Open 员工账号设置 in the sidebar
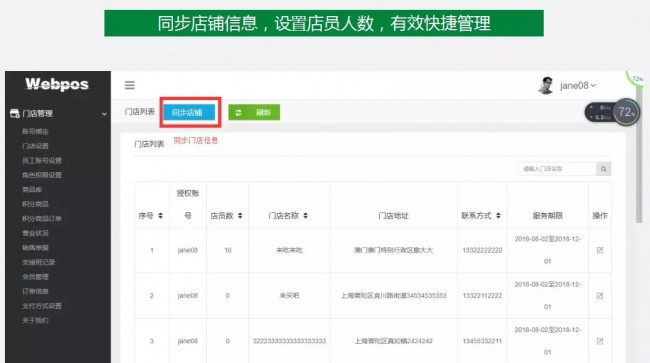This screenshot has height=363, width=650. pos(42,160)
